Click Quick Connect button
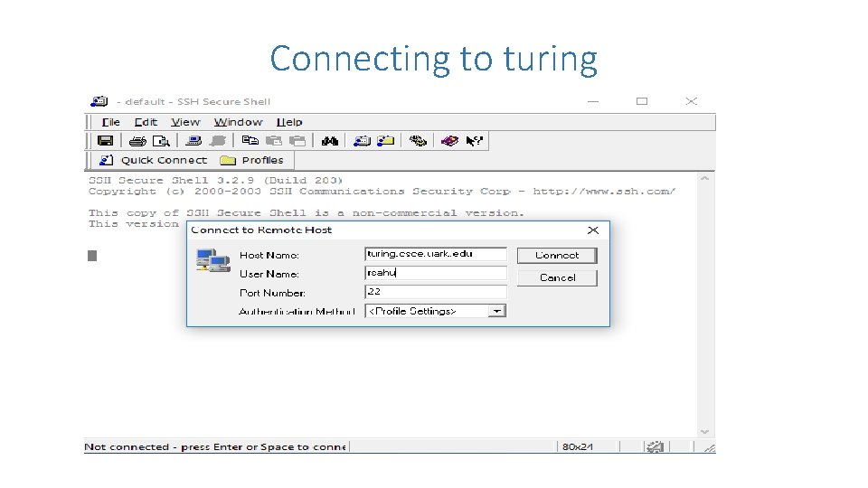This screenshot has height=488, width=868. (x=154, y=161)
